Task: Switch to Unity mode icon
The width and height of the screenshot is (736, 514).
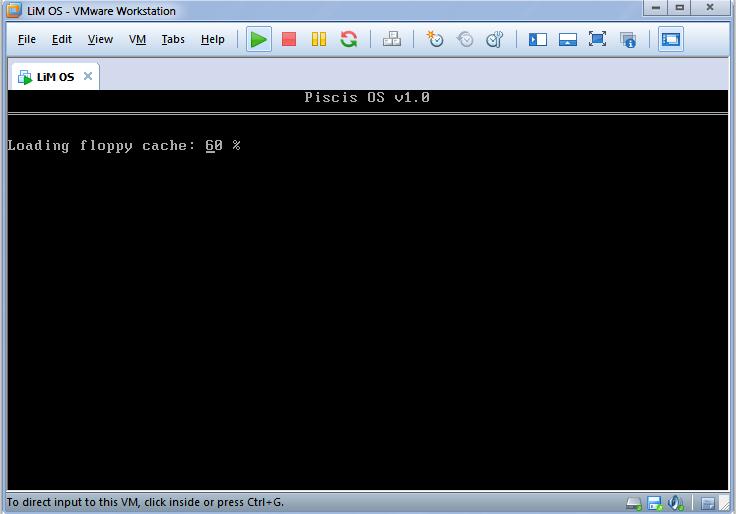Action: [628, 40]
